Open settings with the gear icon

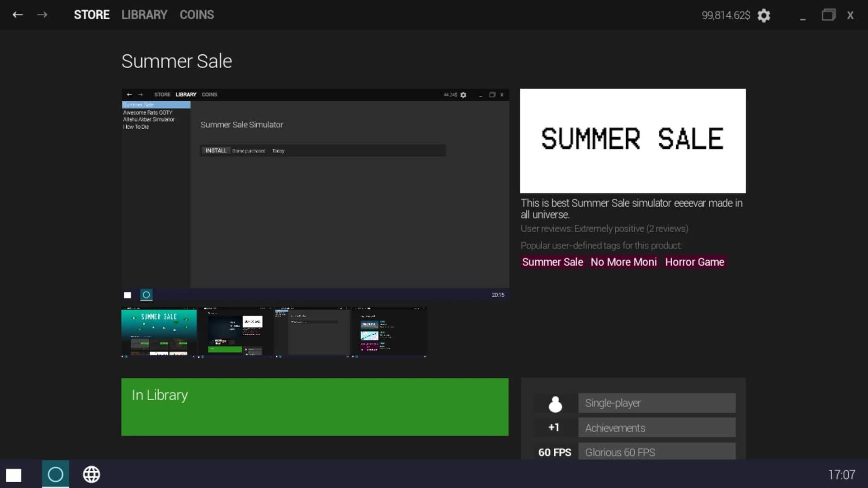tap(764, 15)
